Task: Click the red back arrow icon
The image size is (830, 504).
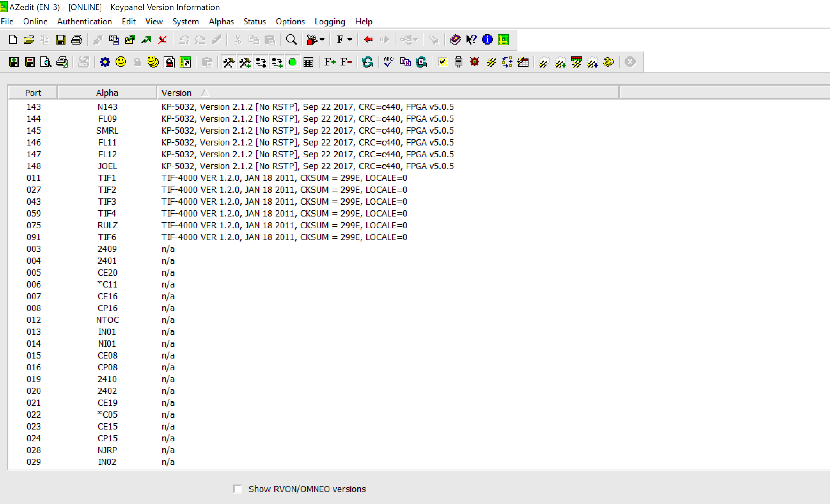Action: (369, 40)
